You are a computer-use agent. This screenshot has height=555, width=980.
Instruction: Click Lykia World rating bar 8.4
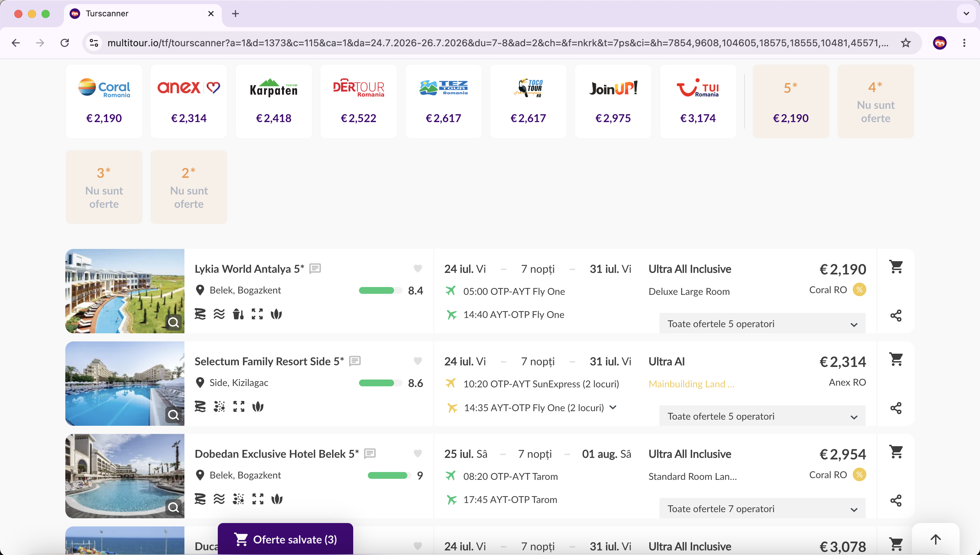point(380,290)
